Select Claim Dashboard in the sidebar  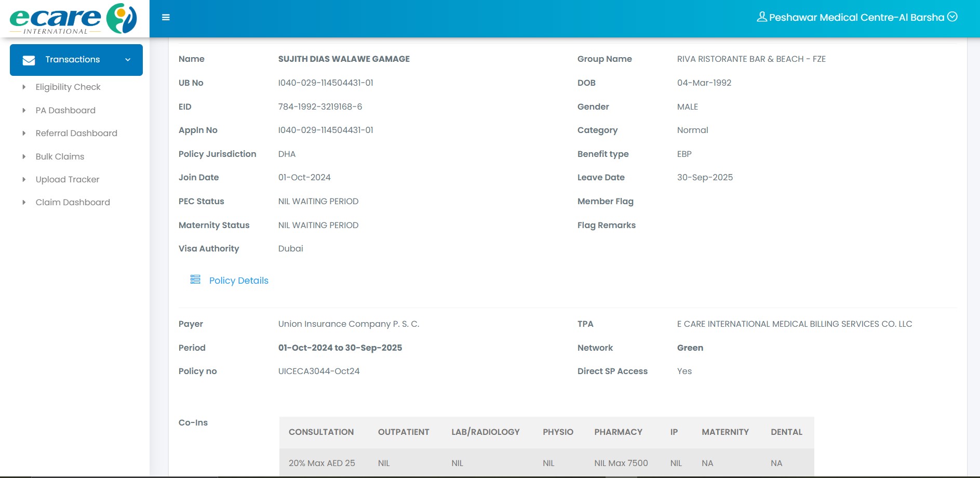(x=73, y=202)
